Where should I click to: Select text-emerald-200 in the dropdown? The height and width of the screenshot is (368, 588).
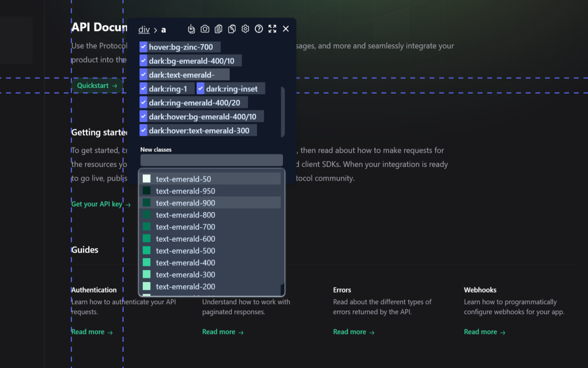pos(210,287)
